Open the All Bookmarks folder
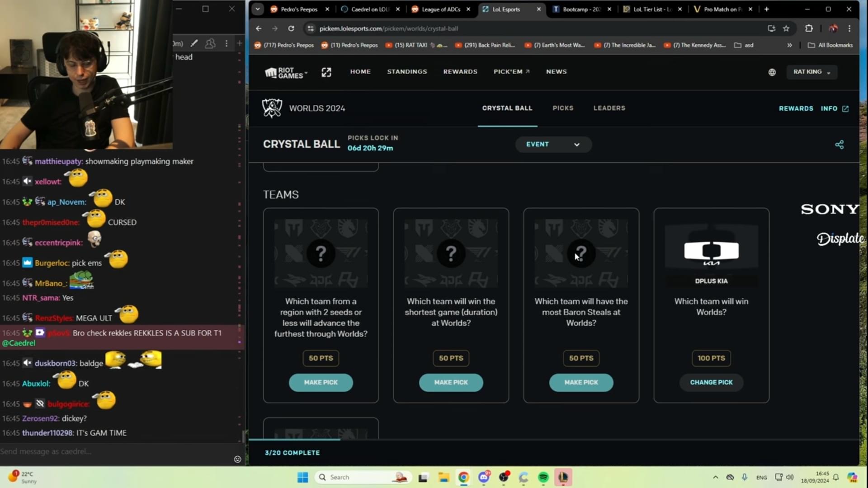The width and height of the screenshot is (868, 488). (x=830, y=45)
